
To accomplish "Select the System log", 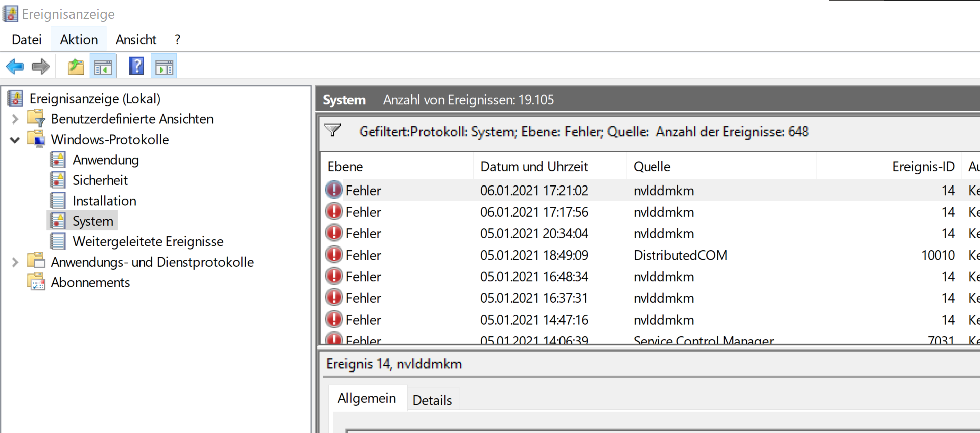I will tap(93, 221).
